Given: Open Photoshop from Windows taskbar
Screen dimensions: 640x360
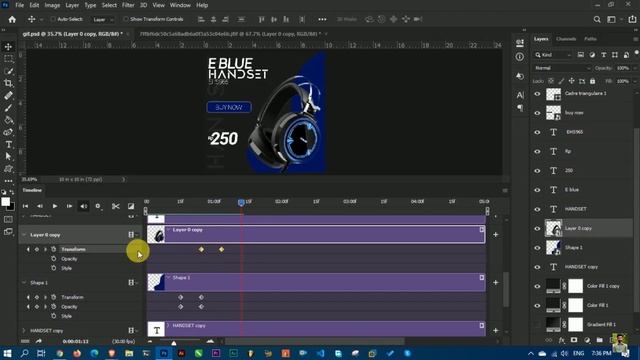Looking at the screenshot, I should (164, 353).
